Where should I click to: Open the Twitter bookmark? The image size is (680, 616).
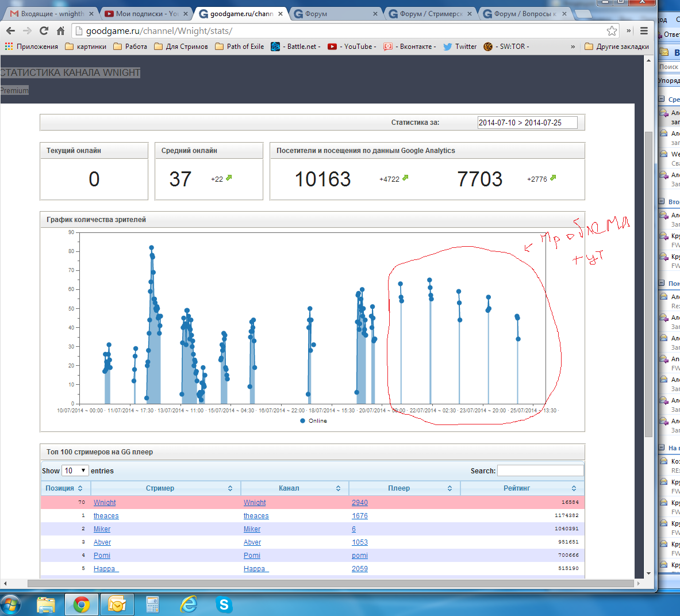(x=460, y=47)
